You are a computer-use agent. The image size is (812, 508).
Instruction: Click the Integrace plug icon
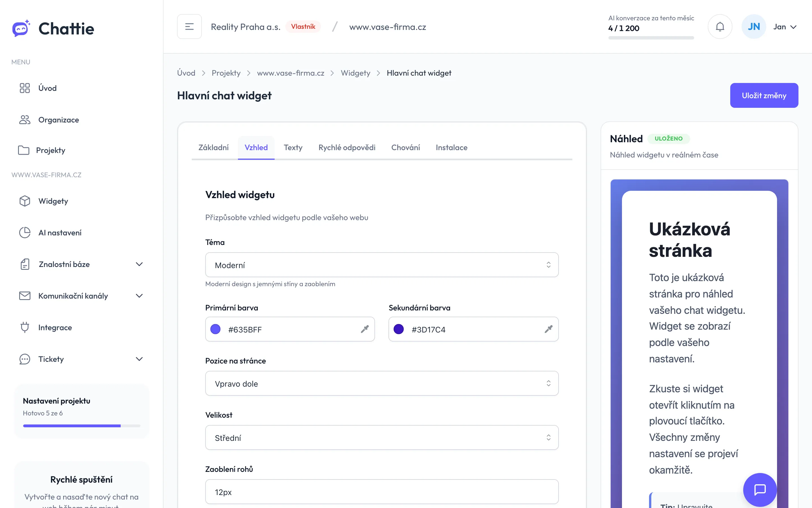[25, 327]
